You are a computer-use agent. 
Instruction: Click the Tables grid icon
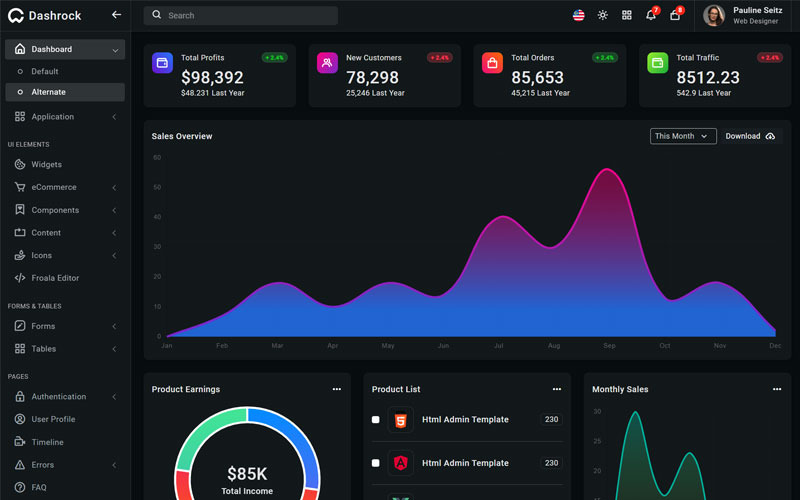(x=20, y=348)
